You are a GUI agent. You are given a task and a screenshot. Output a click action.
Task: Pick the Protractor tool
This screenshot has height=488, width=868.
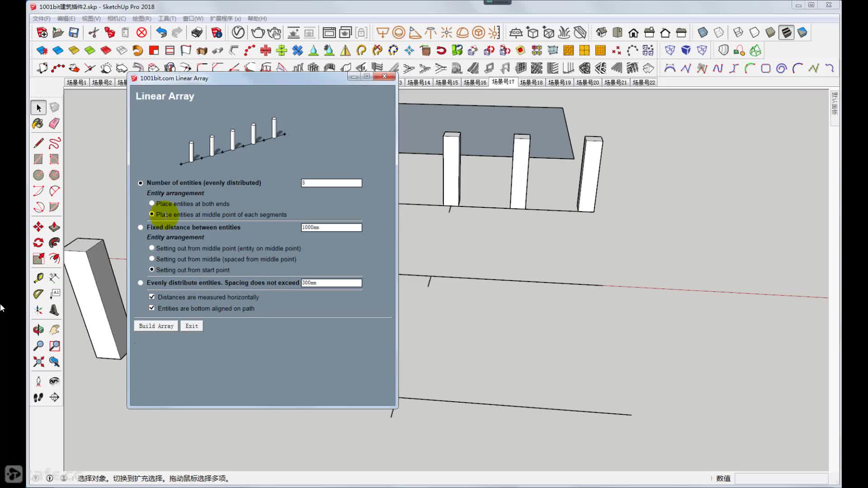click(38, 294)
